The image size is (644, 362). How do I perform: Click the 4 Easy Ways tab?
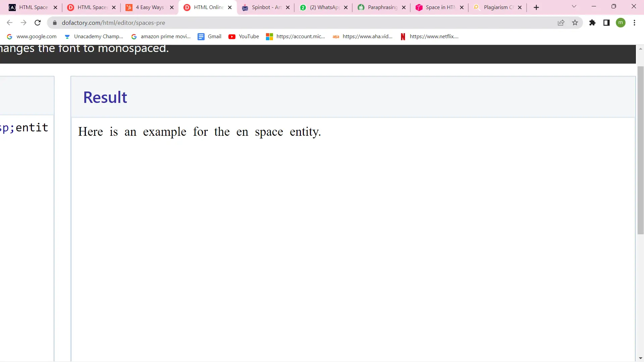(150, 7)
